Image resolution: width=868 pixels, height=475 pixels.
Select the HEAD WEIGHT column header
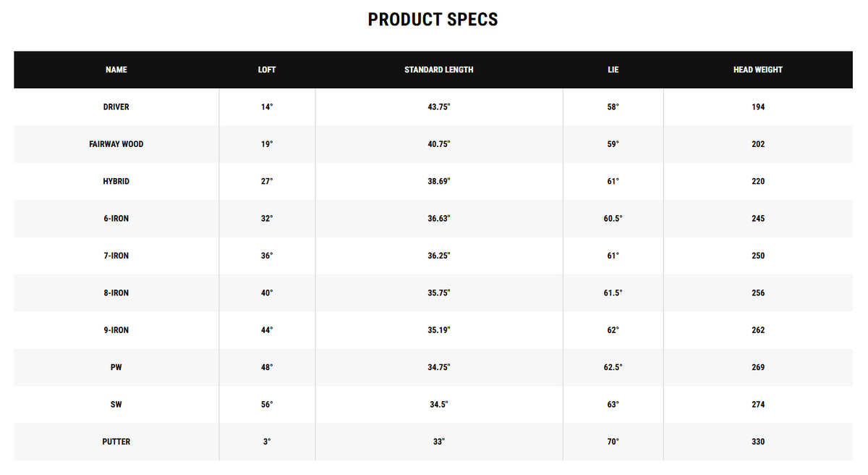[x=757, y=70]
